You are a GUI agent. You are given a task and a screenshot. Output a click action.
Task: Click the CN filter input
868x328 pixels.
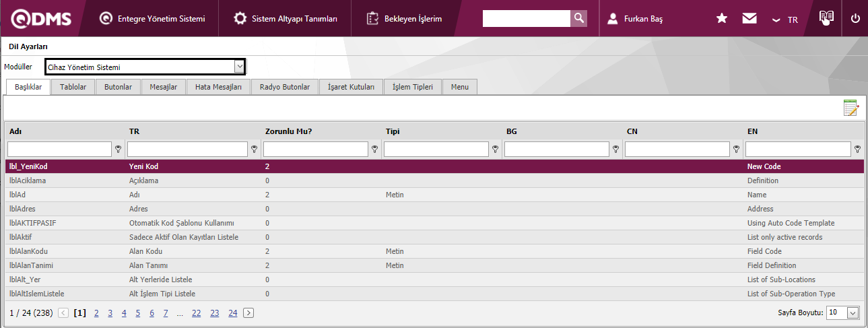(x=677, y=149)
